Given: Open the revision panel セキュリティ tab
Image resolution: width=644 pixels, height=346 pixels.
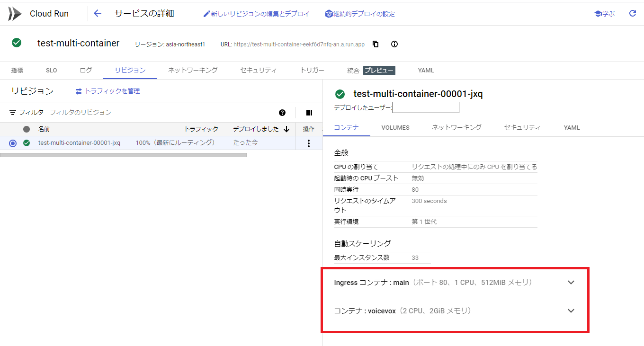Looking at the screenshot, I should (x=522, y=127).
